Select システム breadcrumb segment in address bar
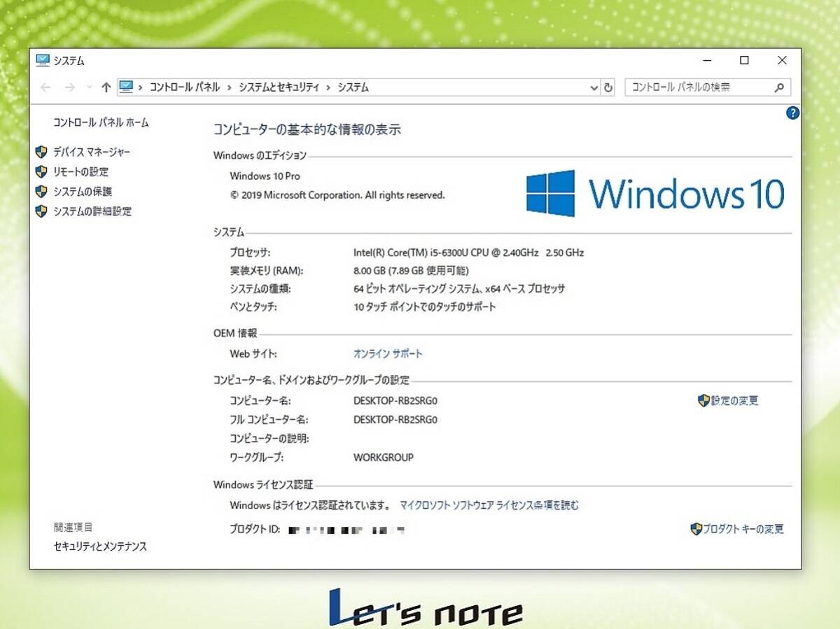This screenshot has width=840, height=629. [x=353, y=87]
